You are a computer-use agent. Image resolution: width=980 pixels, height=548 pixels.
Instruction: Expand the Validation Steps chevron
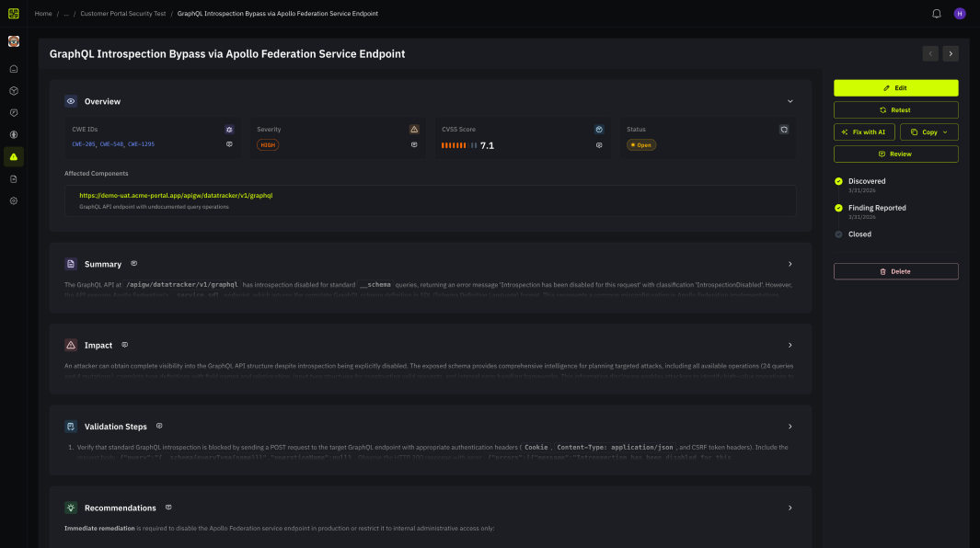(790, 426)
